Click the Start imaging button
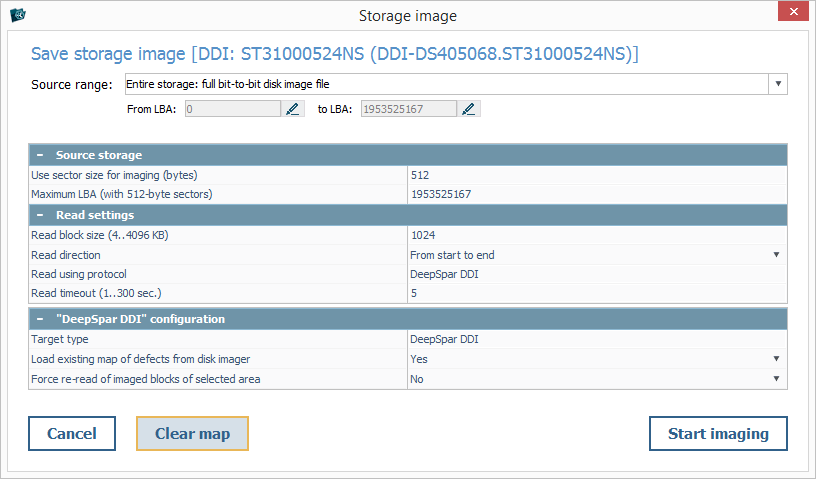 (x=718, y=433)
